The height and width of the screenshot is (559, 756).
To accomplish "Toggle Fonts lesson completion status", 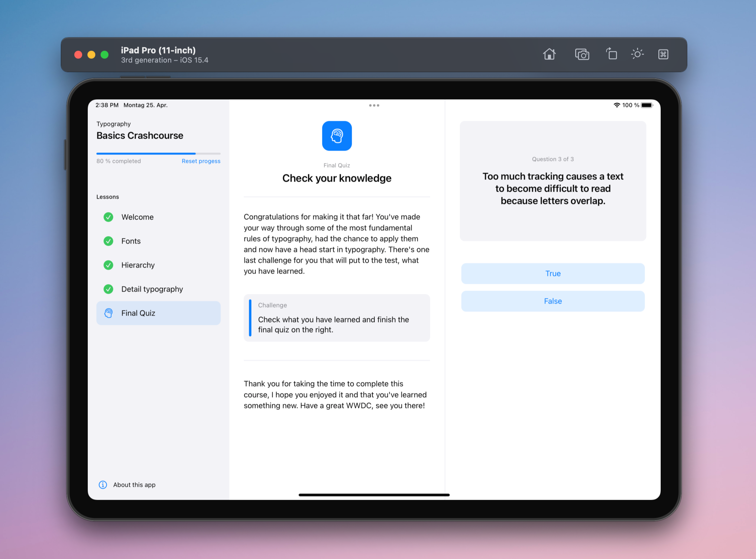I will click(108, 241).
